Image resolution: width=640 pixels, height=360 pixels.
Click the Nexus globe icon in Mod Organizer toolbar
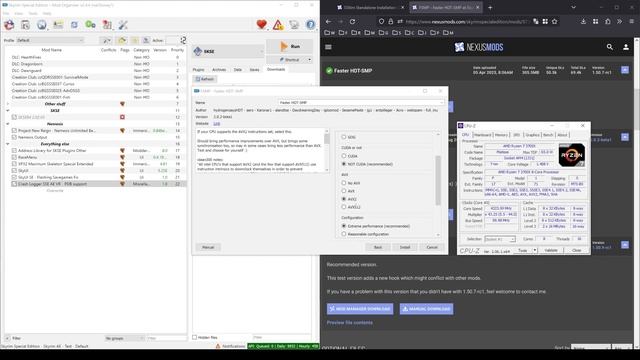click(42, 25)
